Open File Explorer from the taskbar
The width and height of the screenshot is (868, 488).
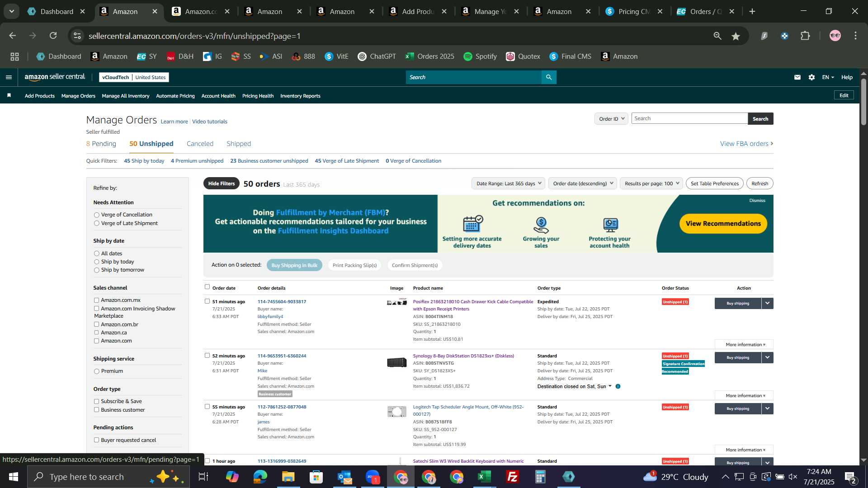pos(288,477)
